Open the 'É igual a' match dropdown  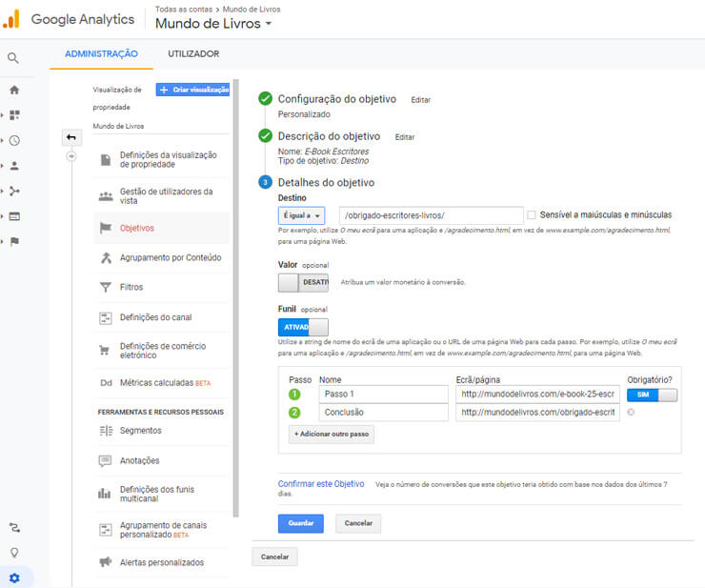(x=301, y=215)
